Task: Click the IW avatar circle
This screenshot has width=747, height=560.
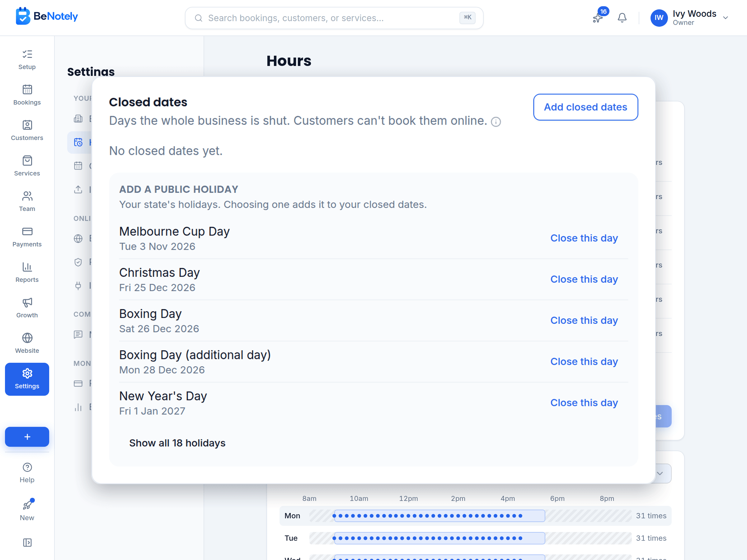Action: pyautogui.click(x=659, y=17)
